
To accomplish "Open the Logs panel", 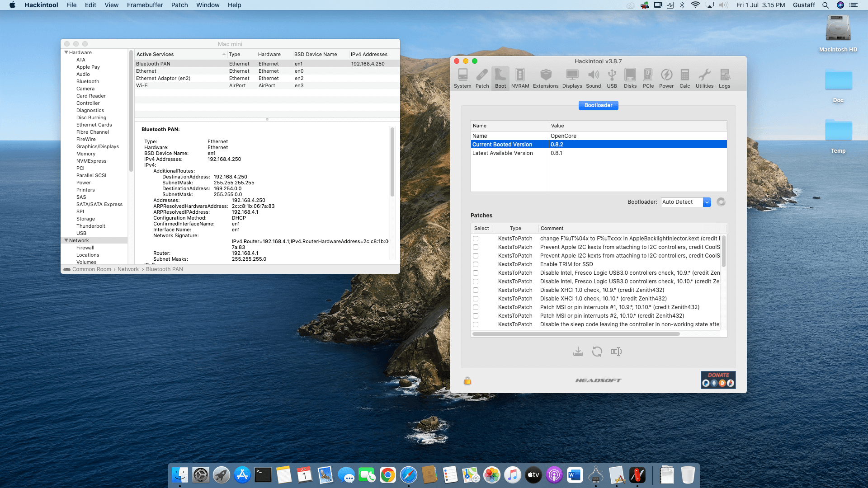I will pyautogui.click(x=724, y=78).
